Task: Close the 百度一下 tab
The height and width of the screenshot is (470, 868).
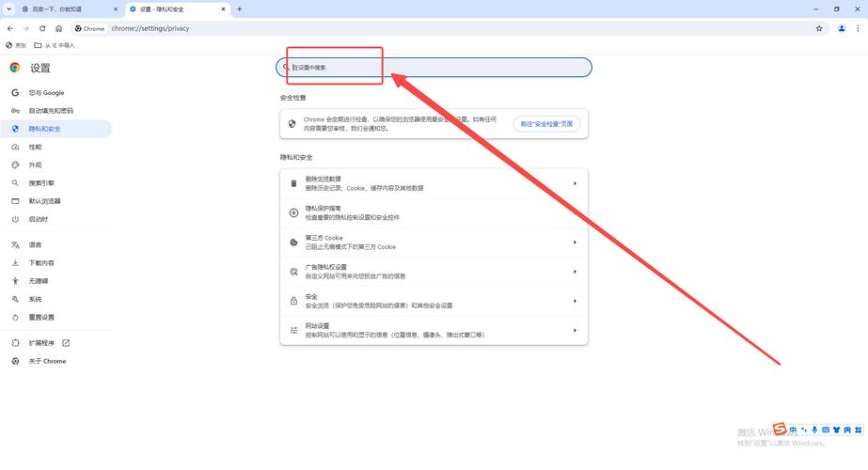Action: coord(115,9)
